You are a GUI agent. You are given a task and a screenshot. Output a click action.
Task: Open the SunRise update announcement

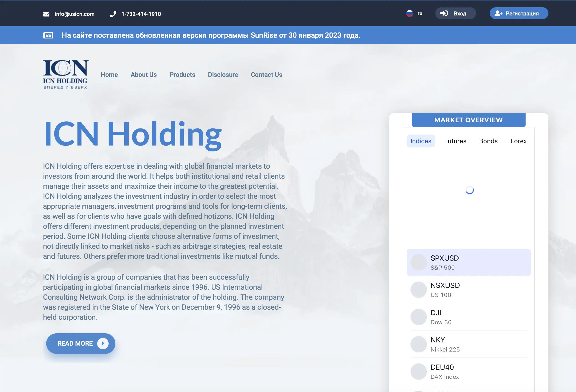point(211,35)
